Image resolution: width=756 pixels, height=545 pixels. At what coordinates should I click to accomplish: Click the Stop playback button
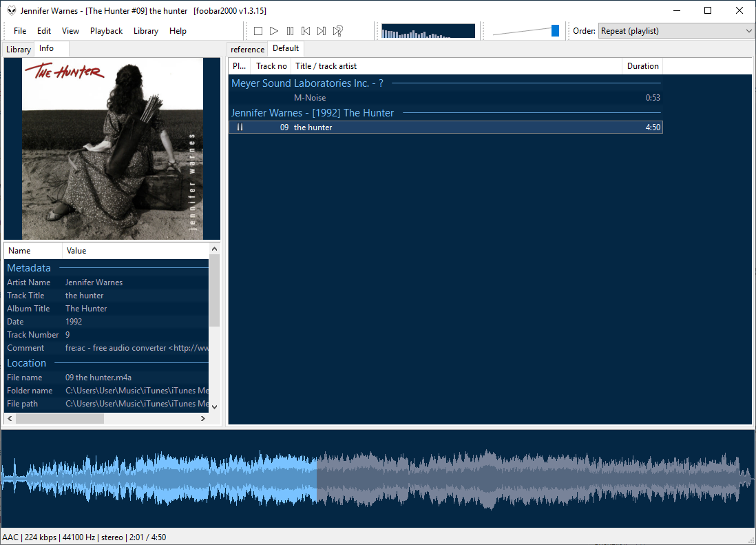tap(258, 31)
